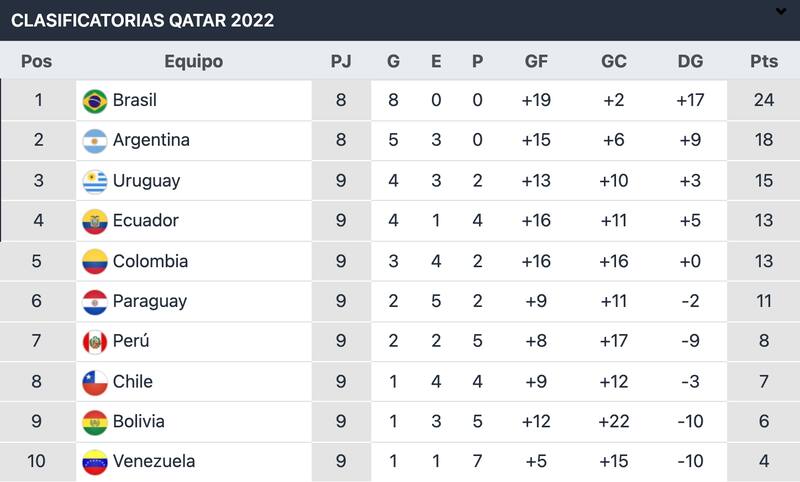Click the Bolivia flag icon
The height and width of the screenshot is (482, 800).
pyautogui.click(x=95, y=421)
